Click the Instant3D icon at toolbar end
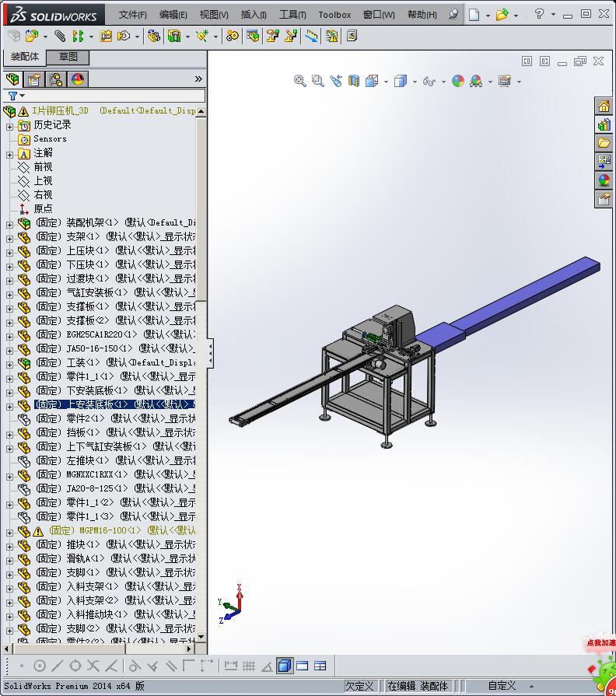This screenshot has width=616, height=696. (x=352, y=36)
